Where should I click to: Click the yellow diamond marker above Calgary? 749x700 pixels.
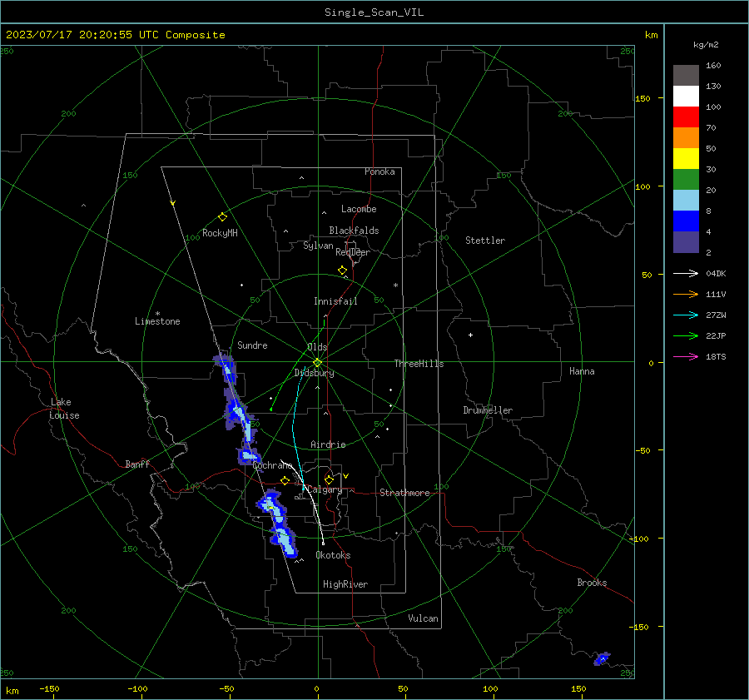point(329,479)
